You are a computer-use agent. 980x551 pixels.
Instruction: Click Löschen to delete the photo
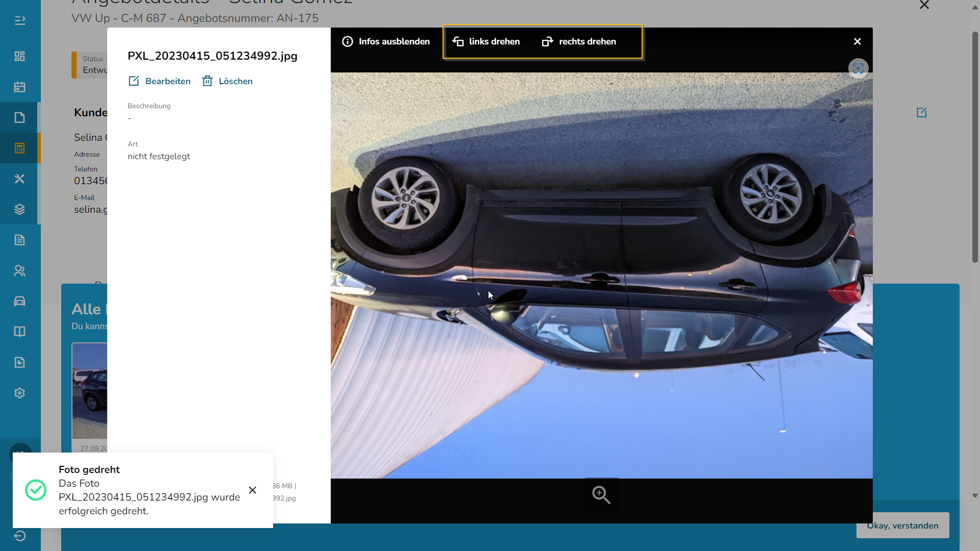click(x=227, y=81)
